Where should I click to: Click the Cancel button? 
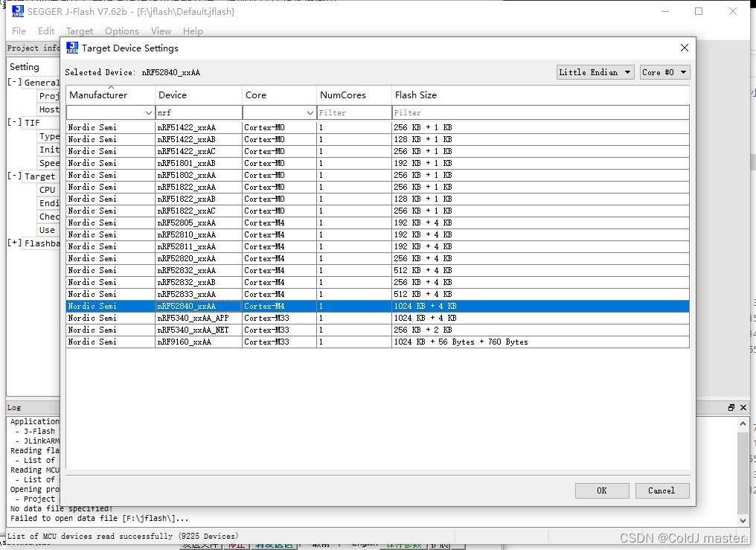click(662, 490)
